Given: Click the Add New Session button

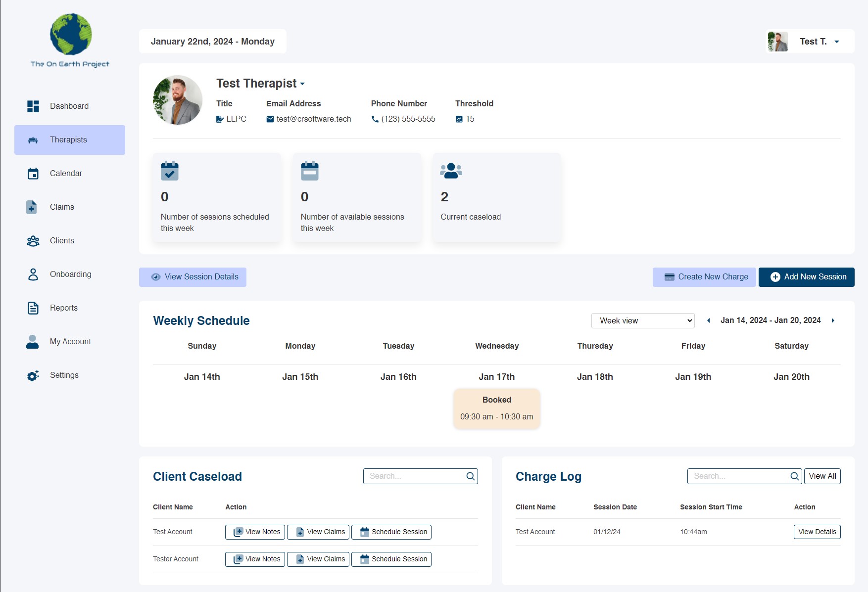Looking at the screenshot, I should [x=806, y=277].
